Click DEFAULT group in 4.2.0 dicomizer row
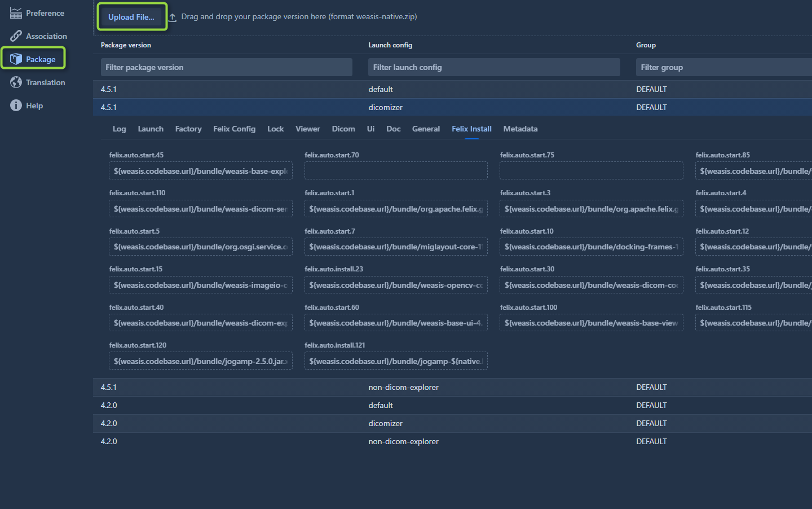Image resolution: width=812 pixels, height=509 pixels. pos(651,423)
